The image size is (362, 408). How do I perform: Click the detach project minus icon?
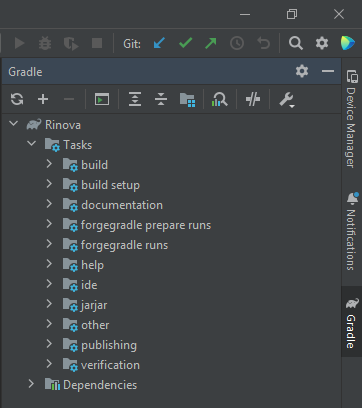pos(69,99)
